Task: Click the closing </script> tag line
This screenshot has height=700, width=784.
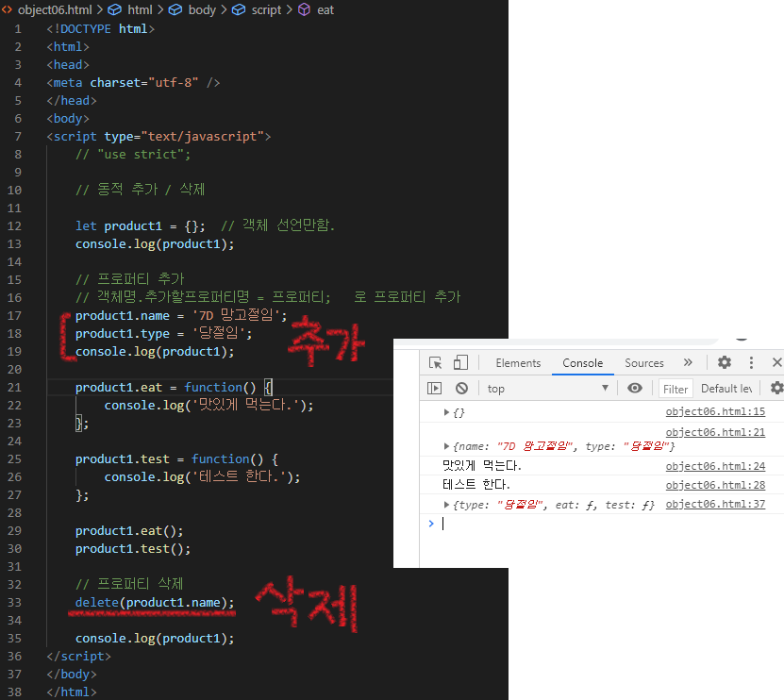Action: coord(78,657)
